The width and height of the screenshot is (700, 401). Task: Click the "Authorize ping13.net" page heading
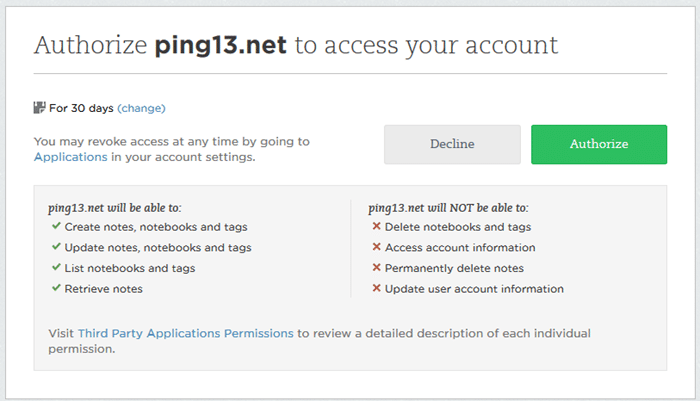click(295, 46)
